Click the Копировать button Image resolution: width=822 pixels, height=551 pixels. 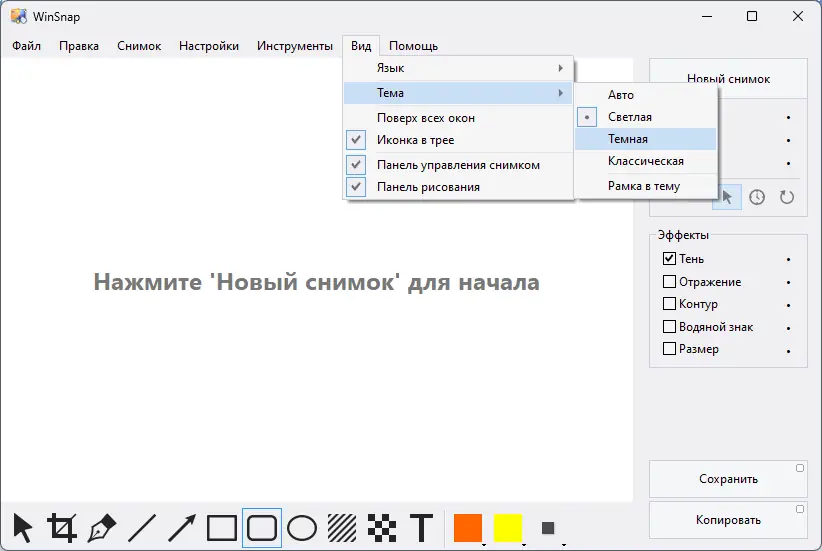728,520
